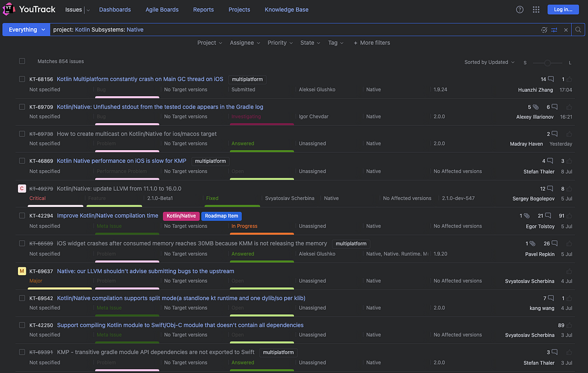Select checkbox for issue KT-42294
This screenshot has width=588, height=373.
[x=22, y=216]
